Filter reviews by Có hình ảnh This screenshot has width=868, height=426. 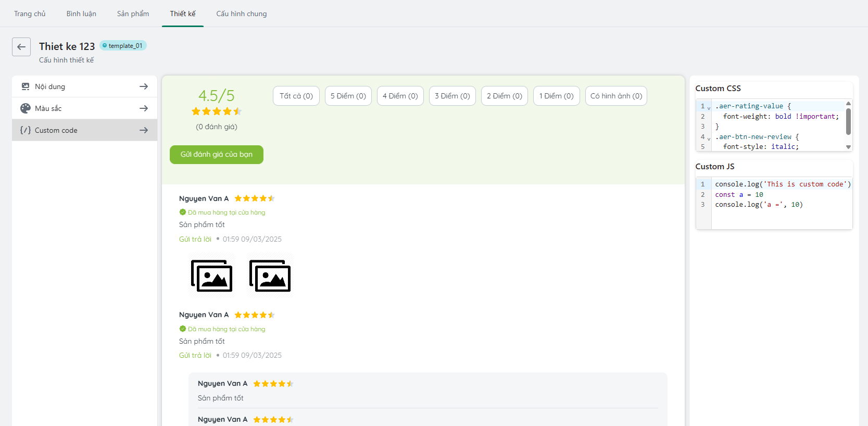[x=616, y=96]
